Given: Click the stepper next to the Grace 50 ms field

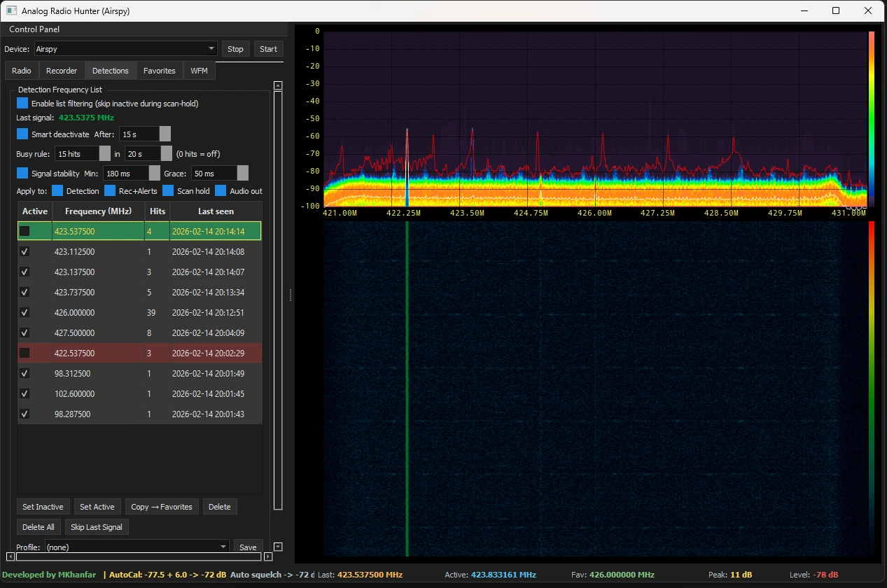Looking at the screenshot, I should coord(242,172).
